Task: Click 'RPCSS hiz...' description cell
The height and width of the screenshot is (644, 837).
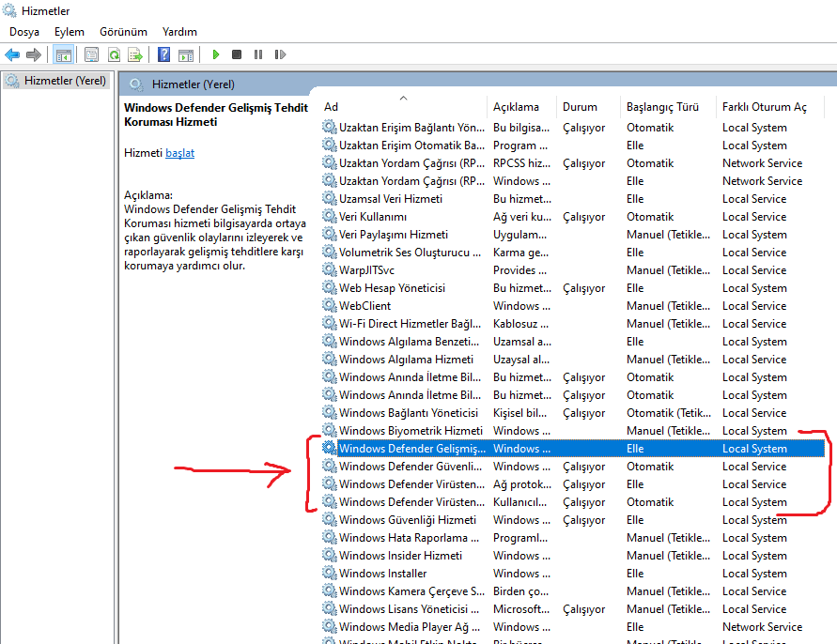Action: (521, 163)
